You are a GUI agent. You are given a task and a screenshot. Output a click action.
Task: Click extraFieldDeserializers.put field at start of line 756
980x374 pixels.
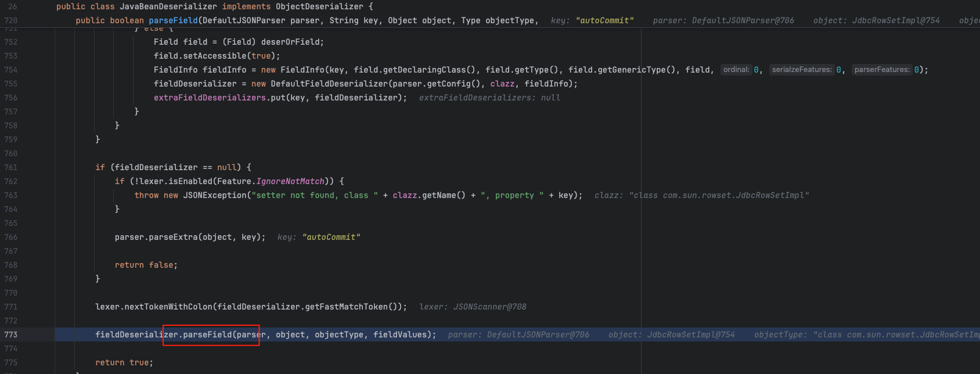[x=210, y=98]
